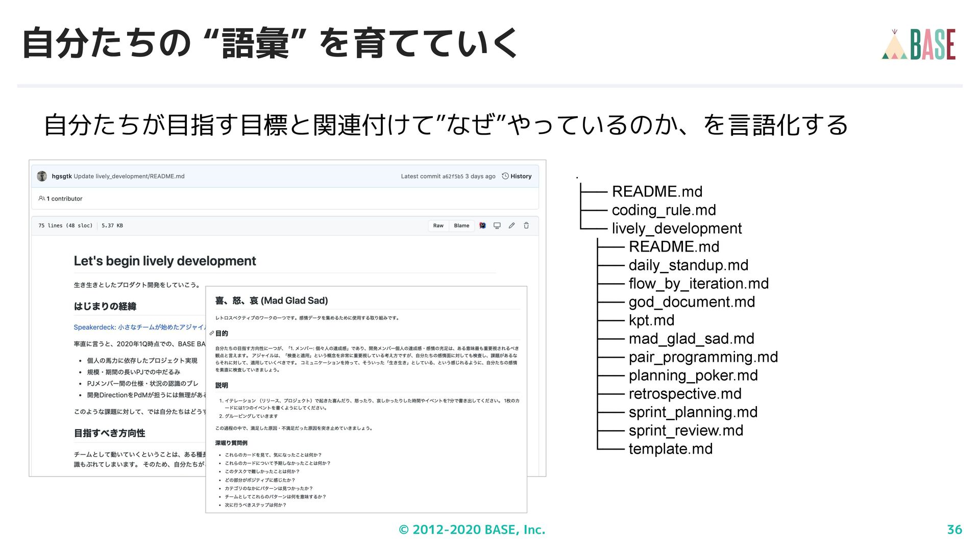Click the © 2012-2020 BASE, Inc. footer
Image resolution: width=980 pixels, height=551 pixels.
click(x=472, y=530)
